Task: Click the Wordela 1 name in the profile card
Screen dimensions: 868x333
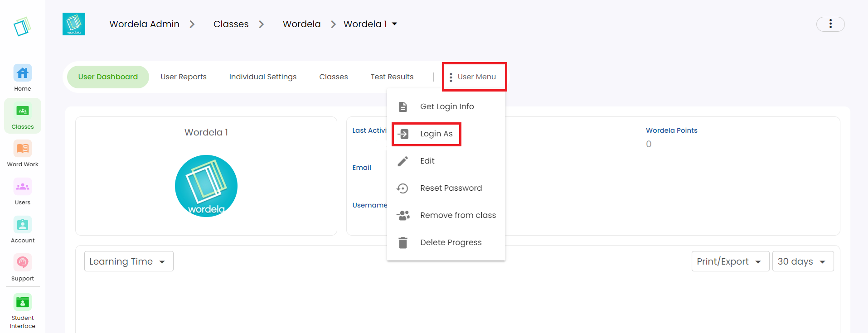Action: 206,132
